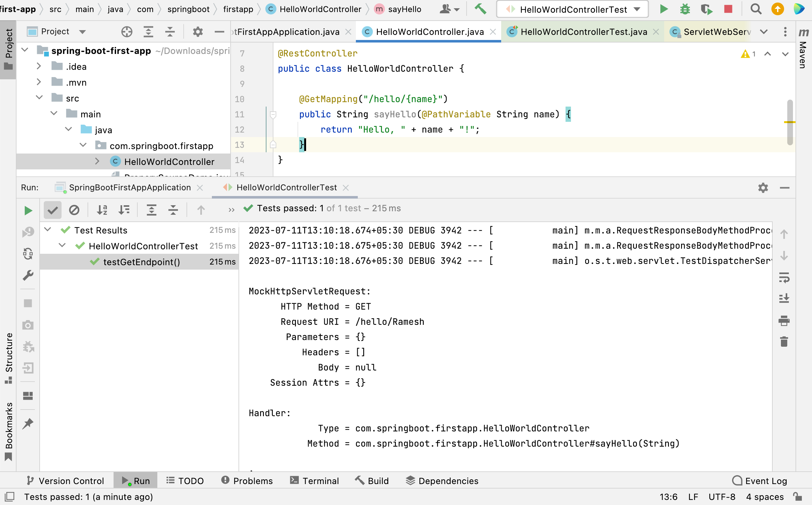The width and height of the screenshot is (812, 505).
Task: Open the Terminal tool window
Action: tap(314, 481)
